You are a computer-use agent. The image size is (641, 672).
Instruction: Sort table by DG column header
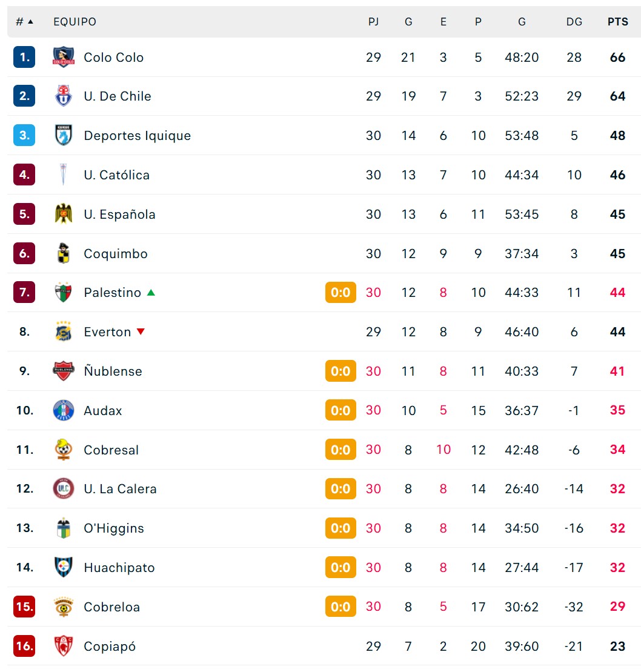[x=574, y=21]
